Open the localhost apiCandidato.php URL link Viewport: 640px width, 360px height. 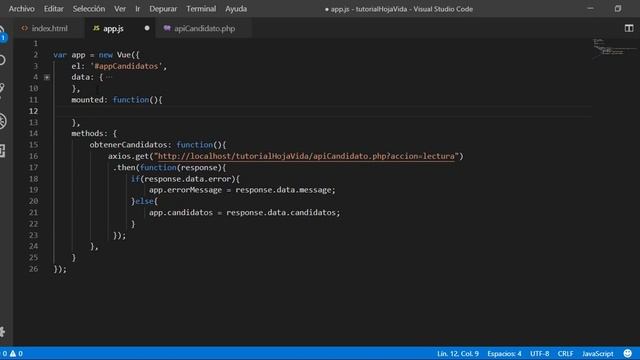(x=306, y=156)
